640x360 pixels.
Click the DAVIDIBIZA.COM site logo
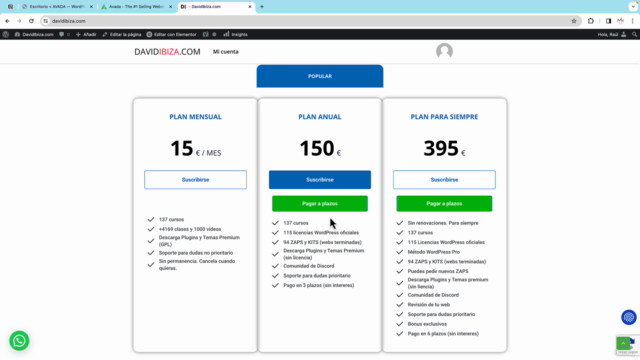167,52
